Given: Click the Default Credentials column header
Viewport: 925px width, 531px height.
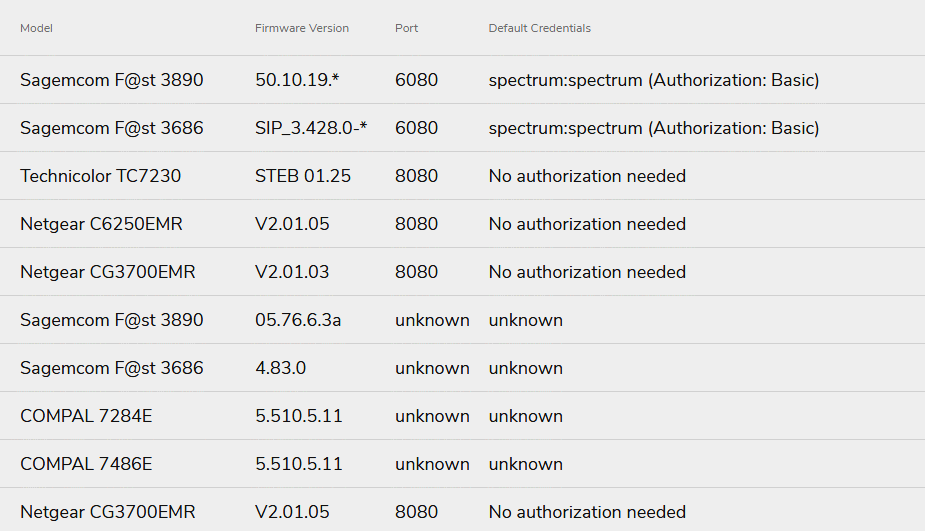Looking at the screenshot, I should 539,28.
